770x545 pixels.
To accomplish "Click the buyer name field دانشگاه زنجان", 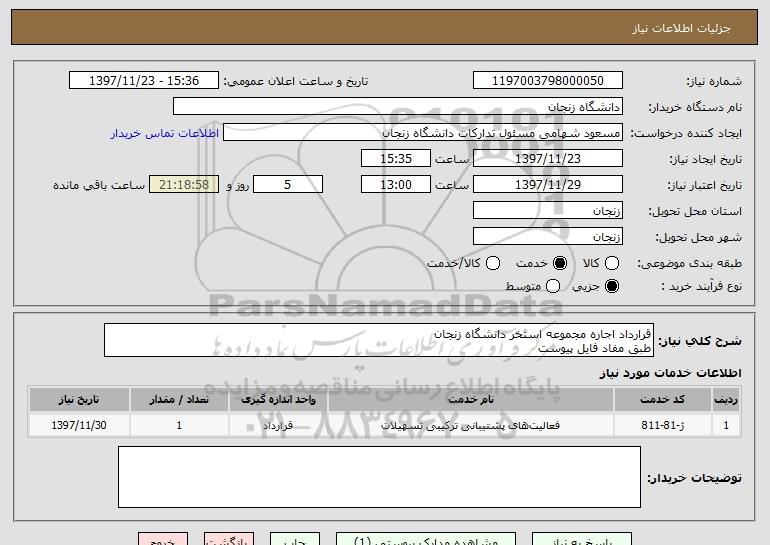I will 398,107.
